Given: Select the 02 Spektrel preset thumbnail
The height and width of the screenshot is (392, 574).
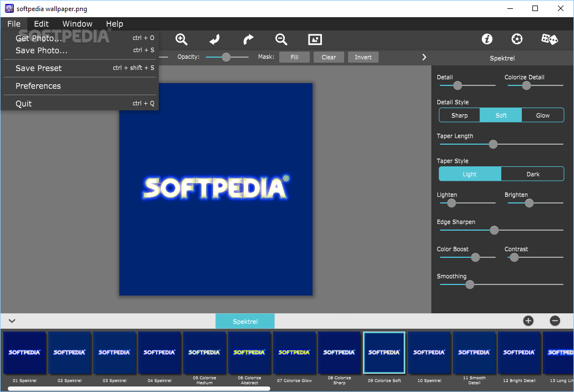Looking at the screenshot, I should (x=69, y=353).
